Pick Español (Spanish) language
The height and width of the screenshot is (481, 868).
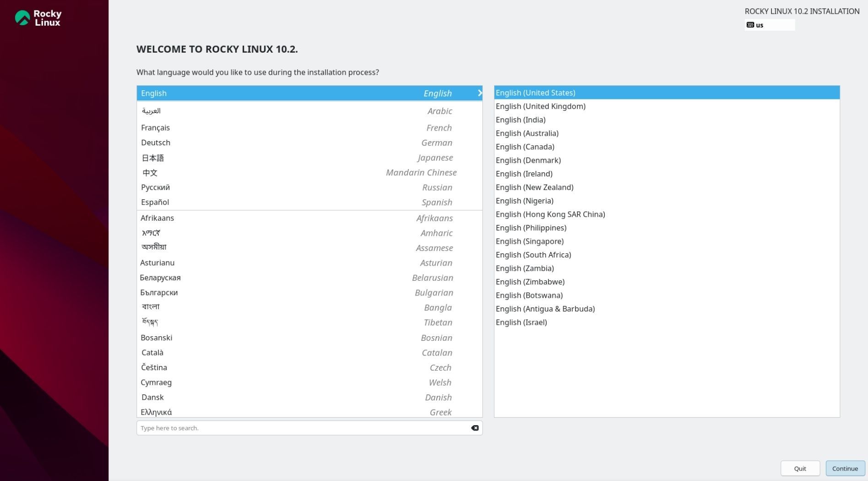309,202
